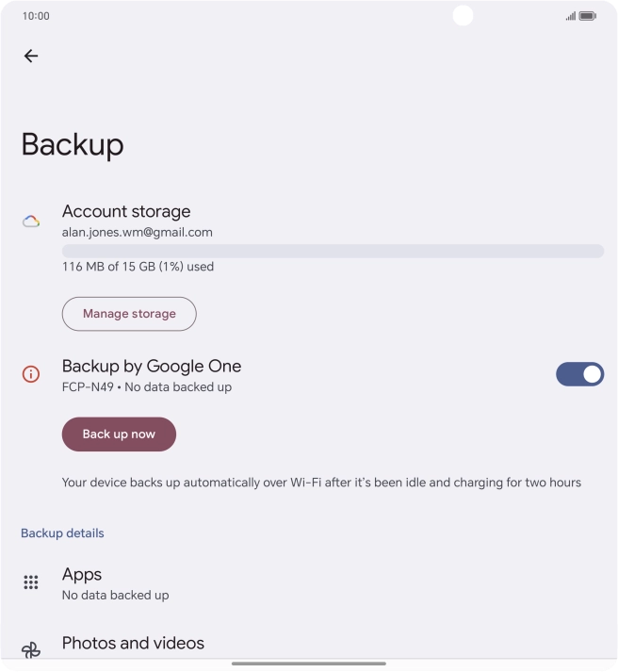Click the Backup details section header

(62, 533)
